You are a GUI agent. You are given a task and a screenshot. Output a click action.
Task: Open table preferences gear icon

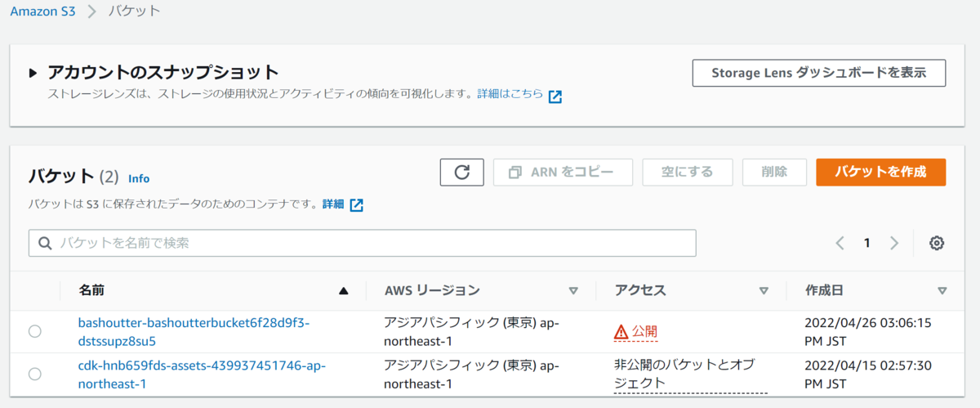[x=937, y=243]
